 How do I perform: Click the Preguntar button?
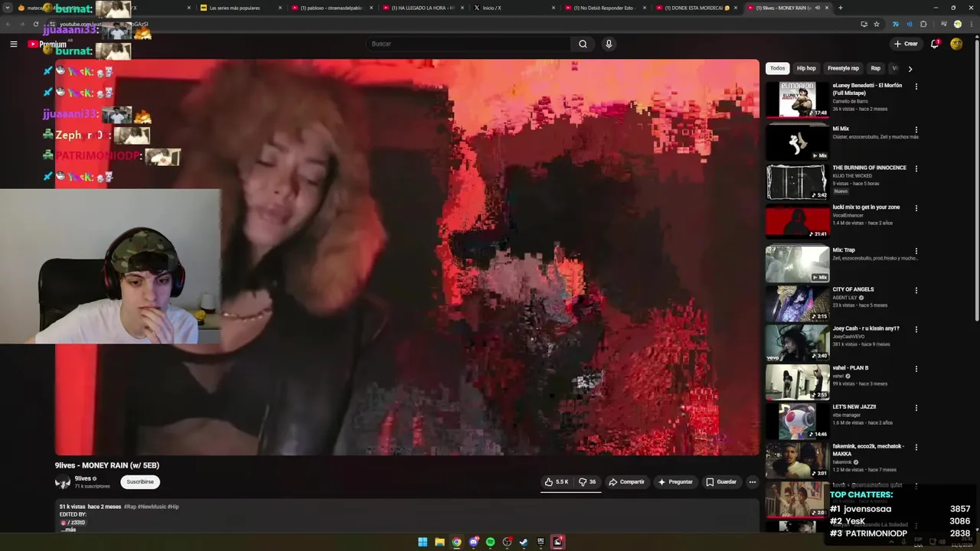point(675,481)
